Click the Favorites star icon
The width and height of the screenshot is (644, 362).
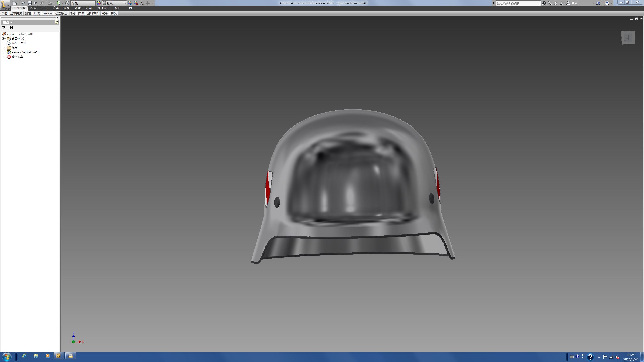click(x=562, y=3)
